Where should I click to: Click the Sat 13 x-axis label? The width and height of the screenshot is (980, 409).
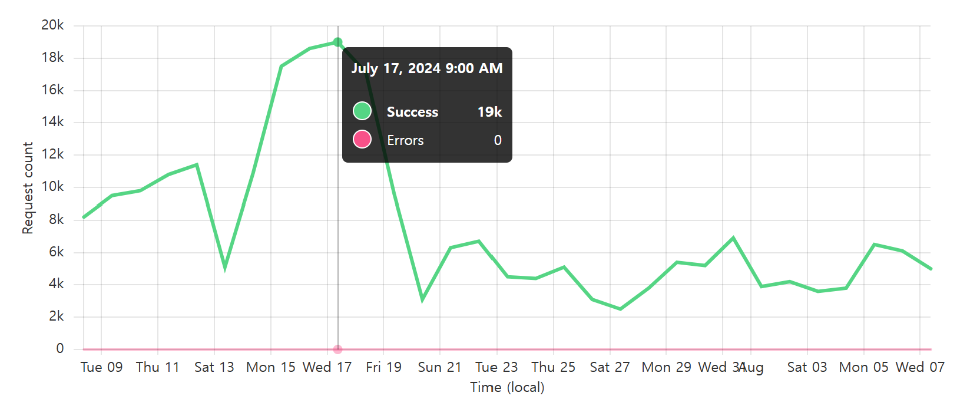tap(214, 367)
